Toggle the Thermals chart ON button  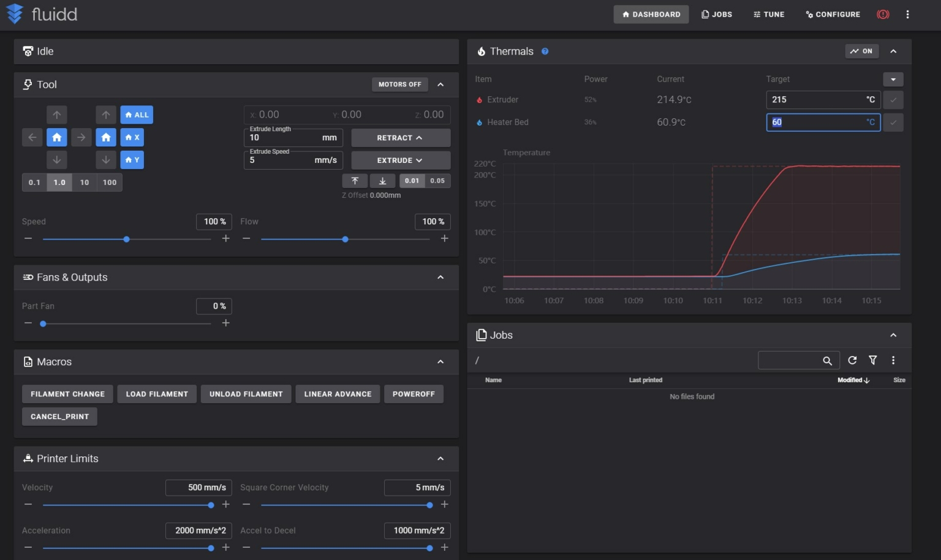point(861,51)
